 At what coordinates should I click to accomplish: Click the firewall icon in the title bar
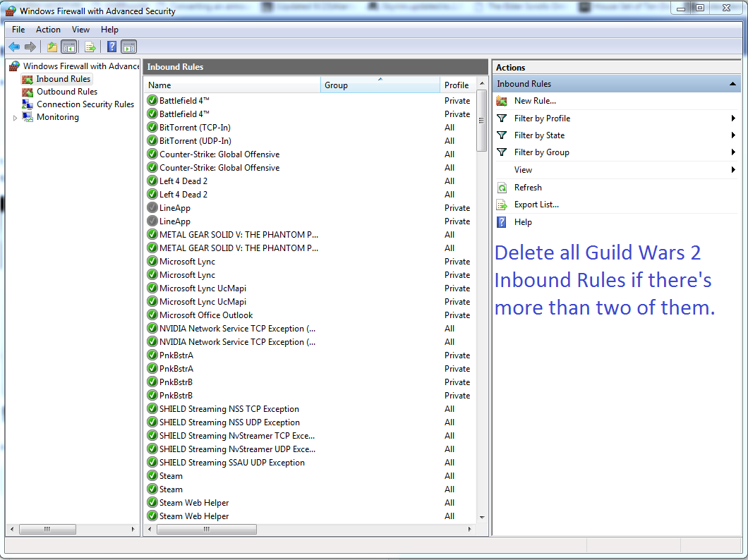click(11, 11)
